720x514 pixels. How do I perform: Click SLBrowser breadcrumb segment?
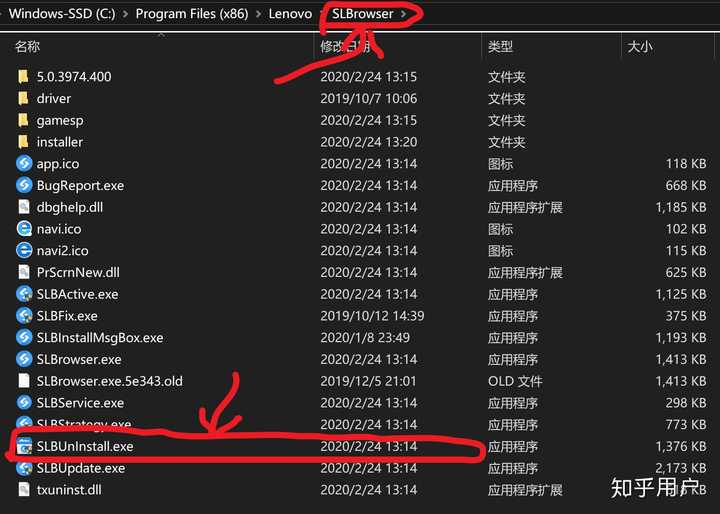[x=363, y=14]
